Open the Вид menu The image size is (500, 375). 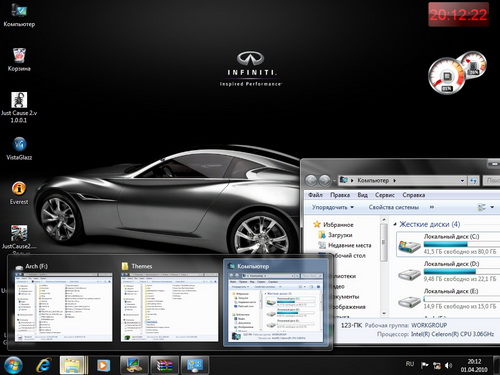point(362,195)
